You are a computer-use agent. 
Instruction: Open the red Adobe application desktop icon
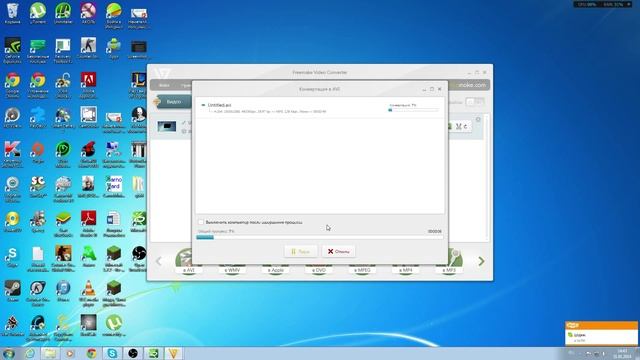click(89, 85)
